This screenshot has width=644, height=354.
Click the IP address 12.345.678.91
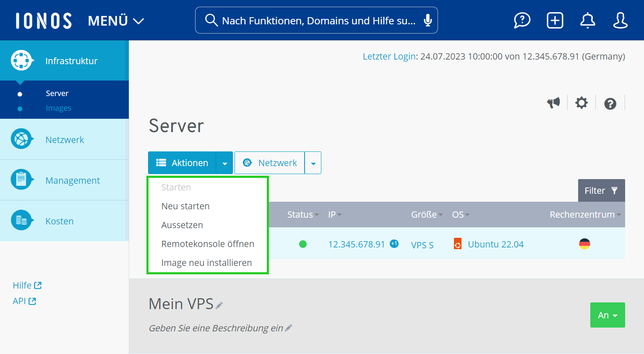click(x=356, y=244)
